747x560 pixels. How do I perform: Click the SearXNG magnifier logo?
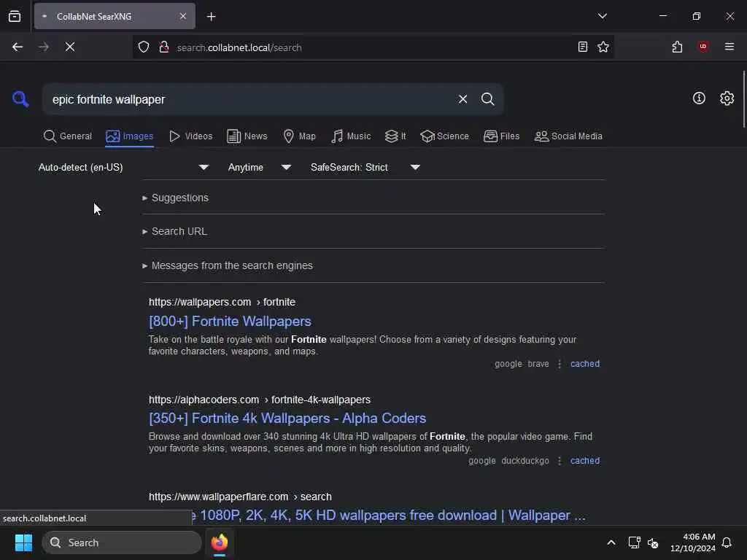click(20, 99)
